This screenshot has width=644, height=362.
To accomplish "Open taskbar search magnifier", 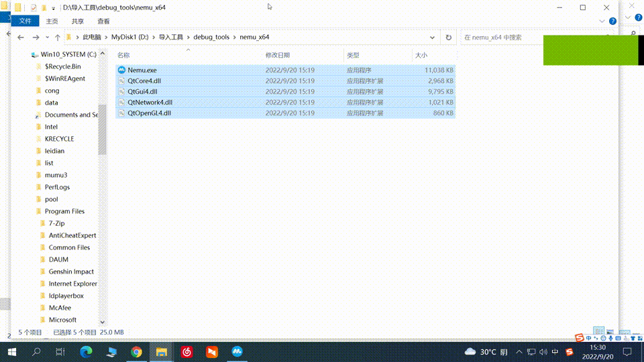I will pyautogui.click(x=36, y=352).
